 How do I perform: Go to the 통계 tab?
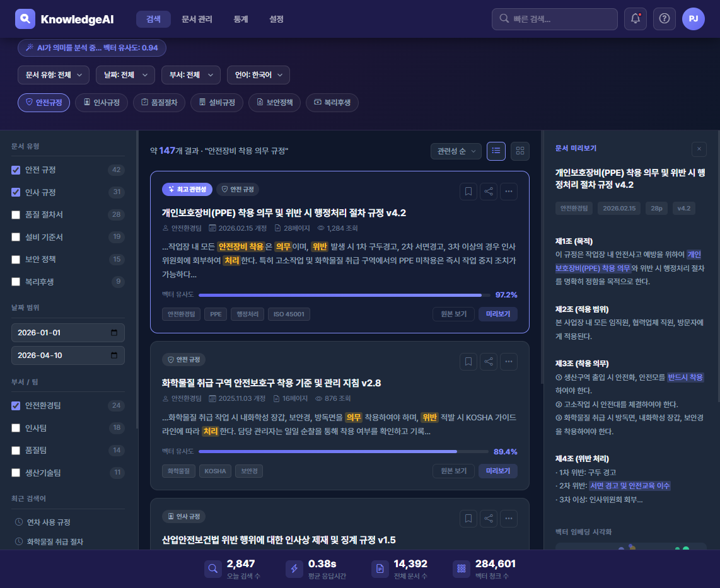pos(241,20)
